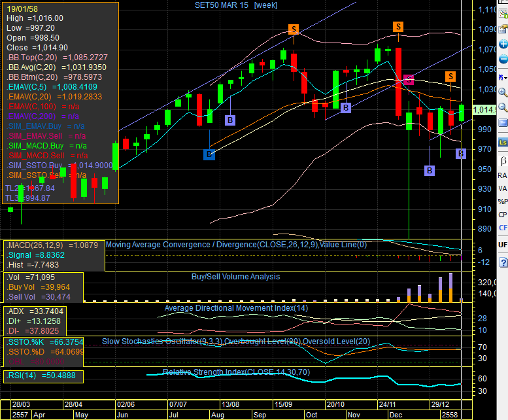
Task: Click the Oct month label on axis
Action: pyautogui.click(x=311, y=415)
